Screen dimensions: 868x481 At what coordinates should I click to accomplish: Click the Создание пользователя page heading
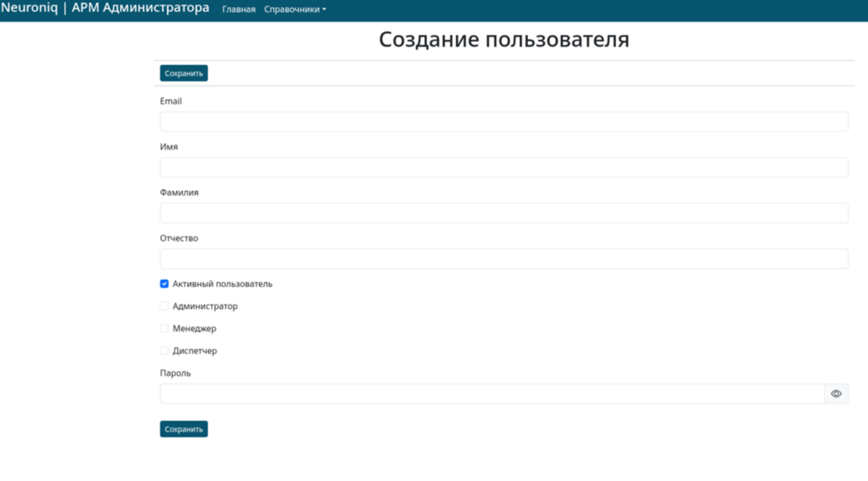504,40
